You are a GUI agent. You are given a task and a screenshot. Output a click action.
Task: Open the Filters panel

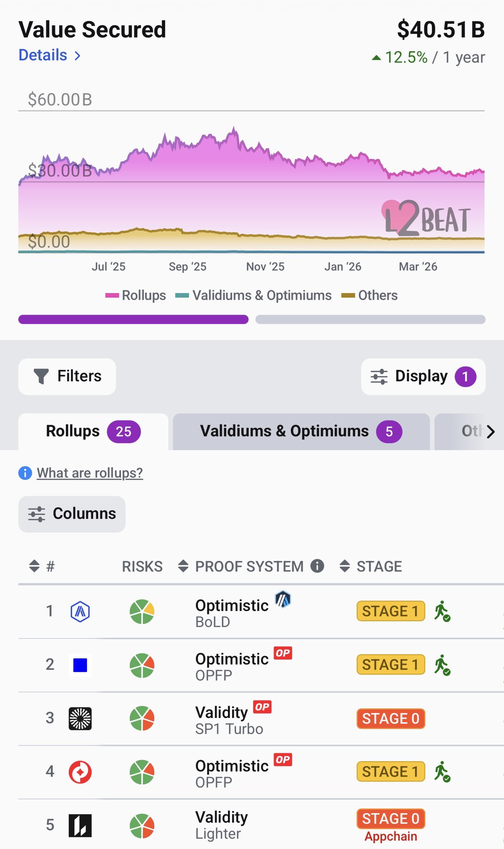click(x=67, y=376)
